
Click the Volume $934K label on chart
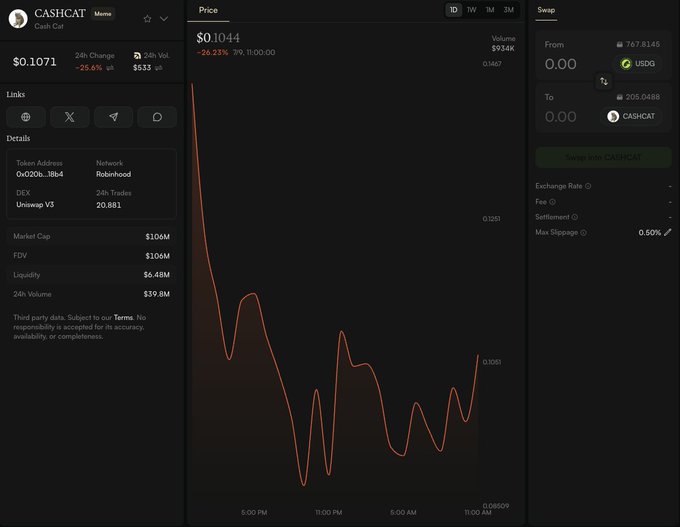pyautogui.click(x=503, y=43)
